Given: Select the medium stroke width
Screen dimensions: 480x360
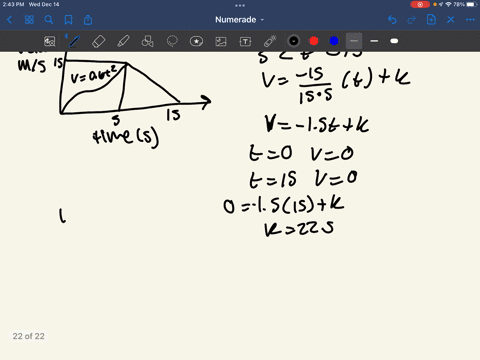Looking at the screenshot, I should (374, 41).
